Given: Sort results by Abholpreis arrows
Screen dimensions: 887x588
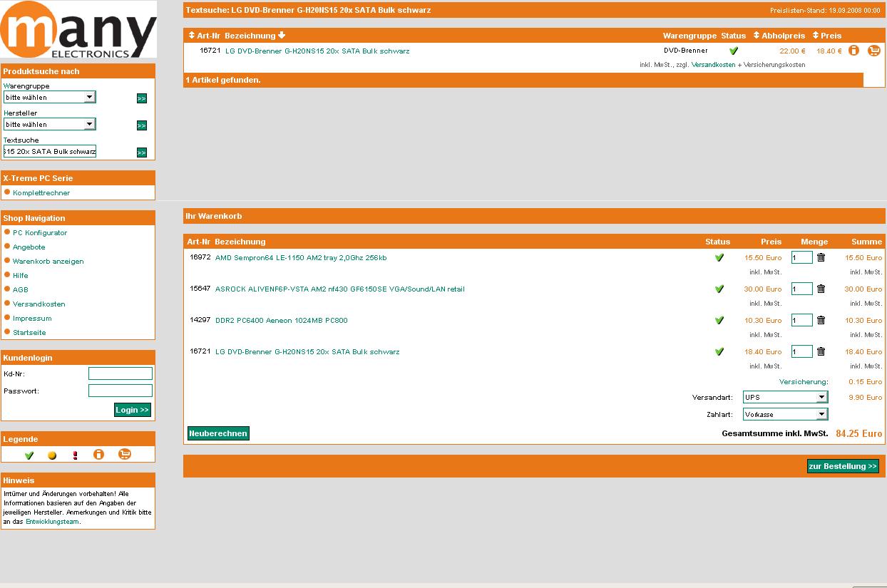Looking at the screenshot, I should pyautogui.click(x=757, y=35).
